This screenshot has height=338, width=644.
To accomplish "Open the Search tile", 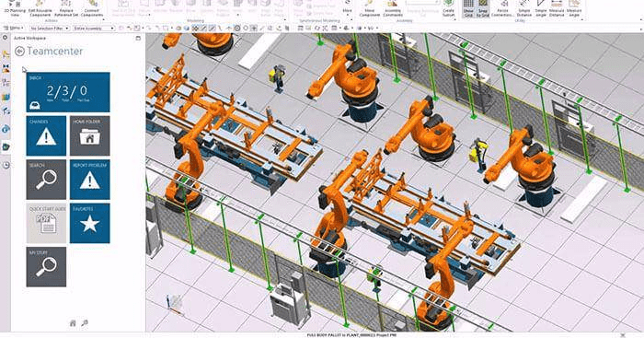I will pyautogui.click(x=46, y=180).
